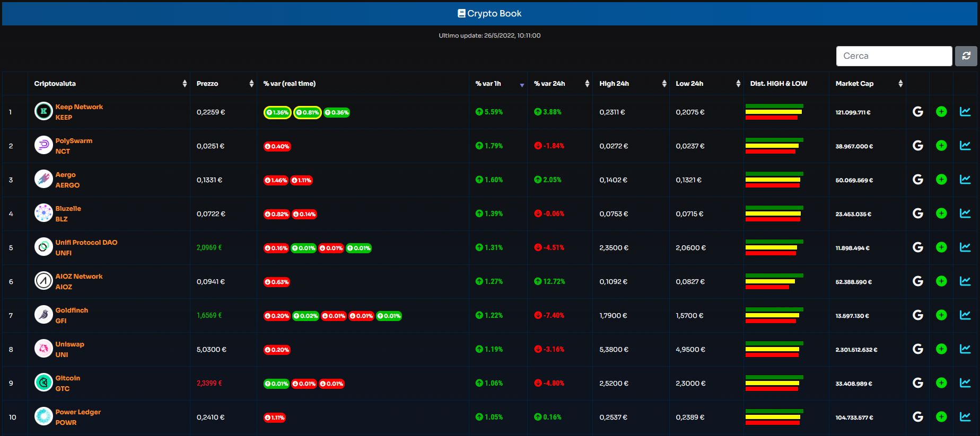Click the 0.40% red variation badge

pyautogui.click(x=277, y=146)
